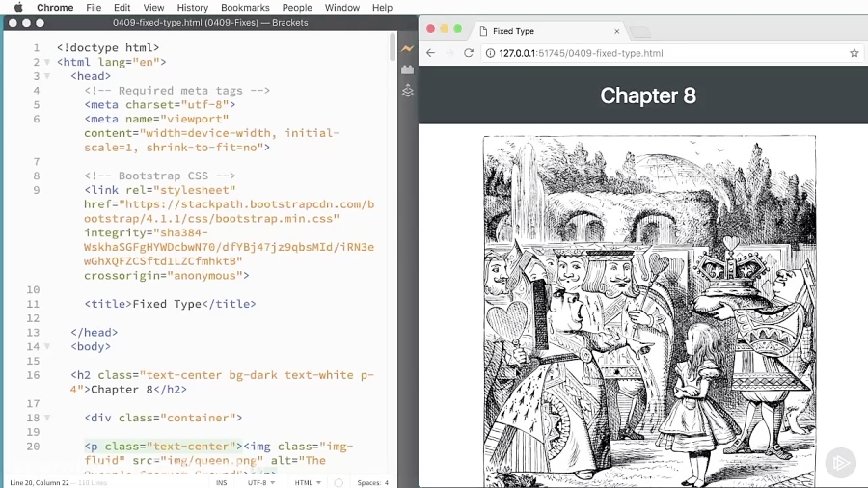Go back in Chrome browser
Screen dimensions: 868x488
point(431,53)
